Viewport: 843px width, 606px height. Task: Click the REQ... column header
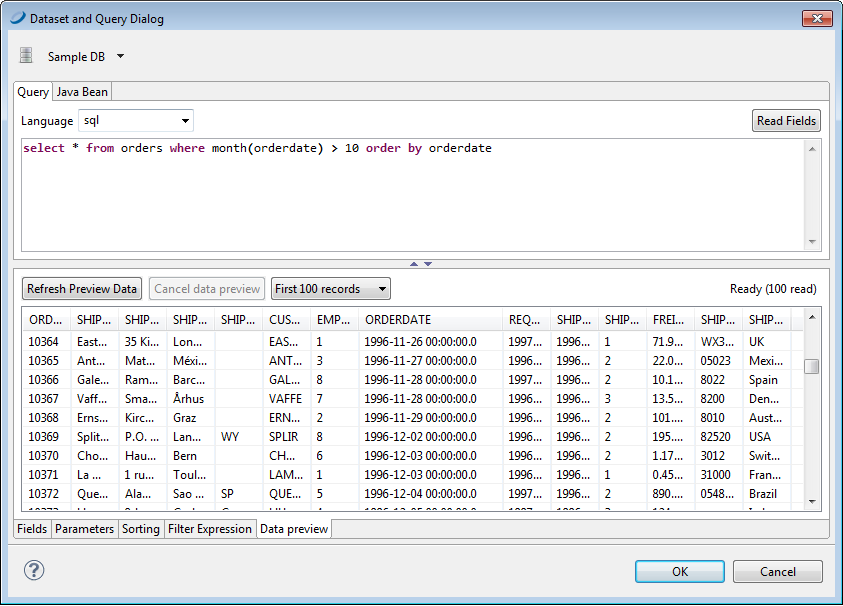point(526,320)
